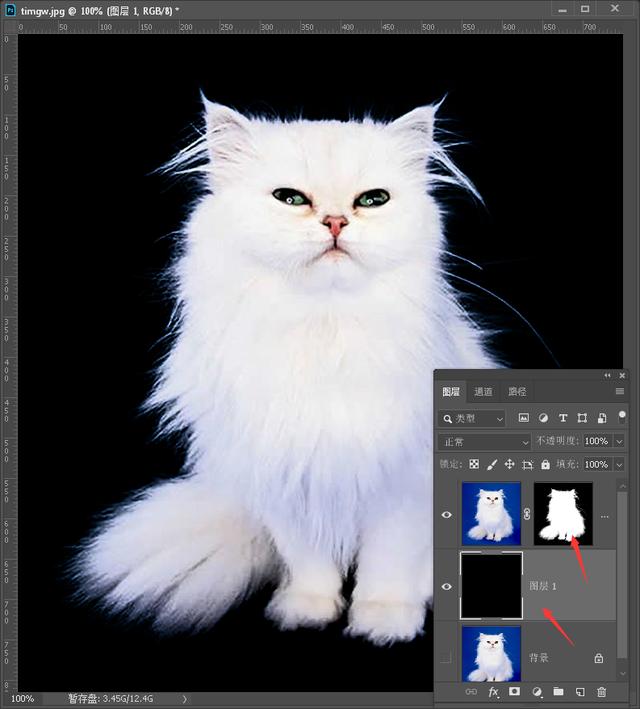The image size is (640, 709).
Task: Show the 背景 layer
Action: (x=447, y=657)
